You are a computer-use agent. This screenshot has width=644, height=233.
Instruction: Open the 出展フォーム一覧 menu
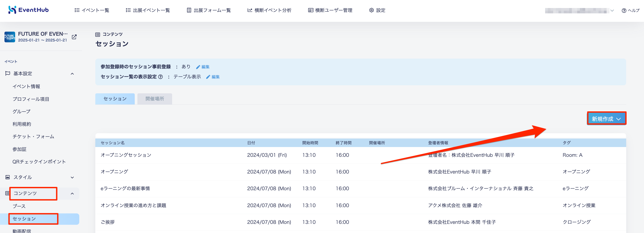coord(209,10)
